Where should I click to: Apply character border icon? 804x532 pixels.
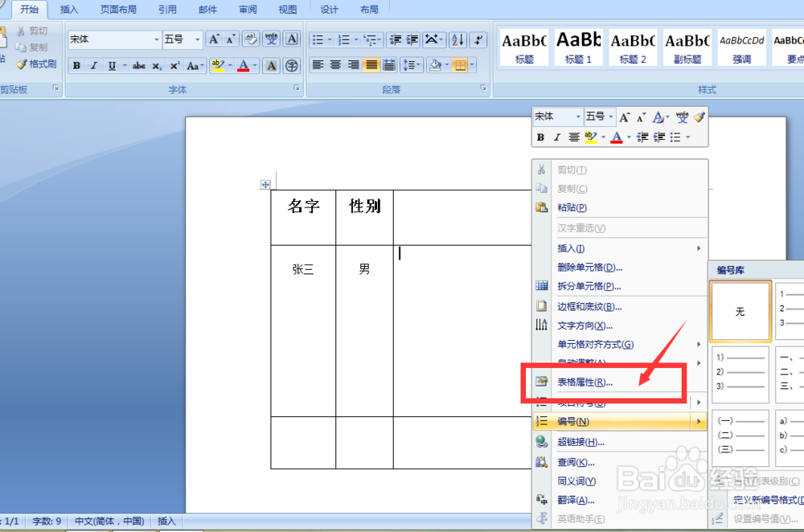click(x=292, y=39)
